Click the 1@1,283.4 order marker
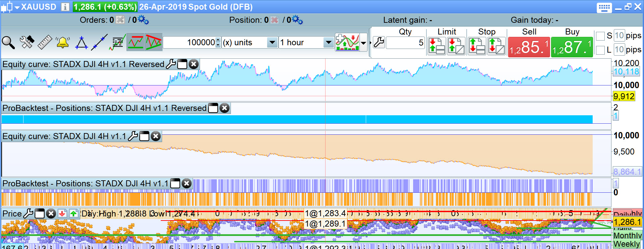 pyautogui.click(x=325, y=213)
